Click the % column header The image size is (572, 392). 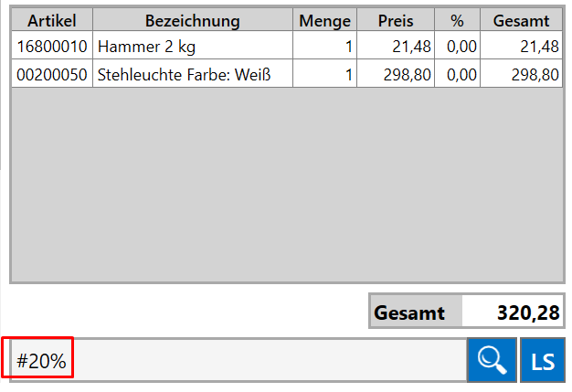click(x=457, y=20)
